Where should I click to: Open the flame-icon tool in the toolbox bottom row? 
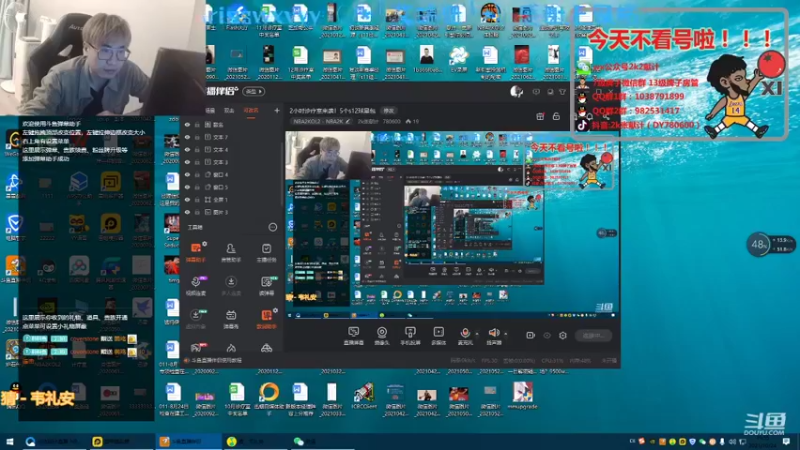[231, 348]
